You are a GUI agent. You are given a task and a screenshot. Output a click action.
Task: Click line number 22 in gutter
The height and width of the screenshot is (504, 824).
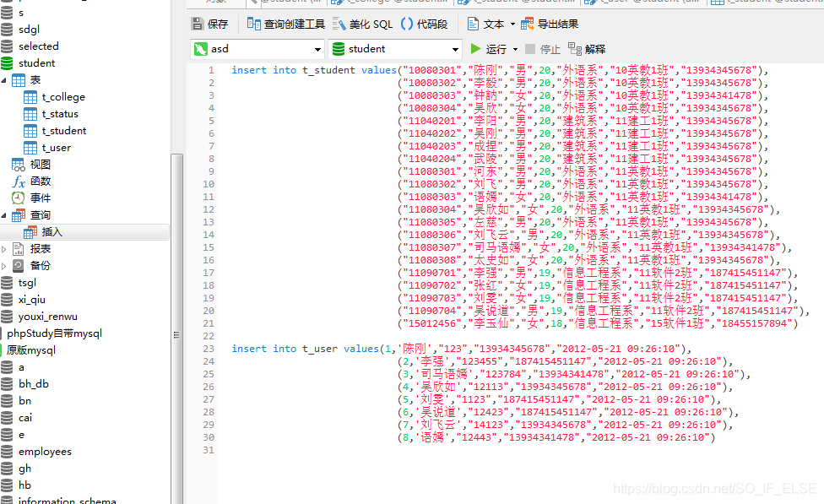pos(209,336)
